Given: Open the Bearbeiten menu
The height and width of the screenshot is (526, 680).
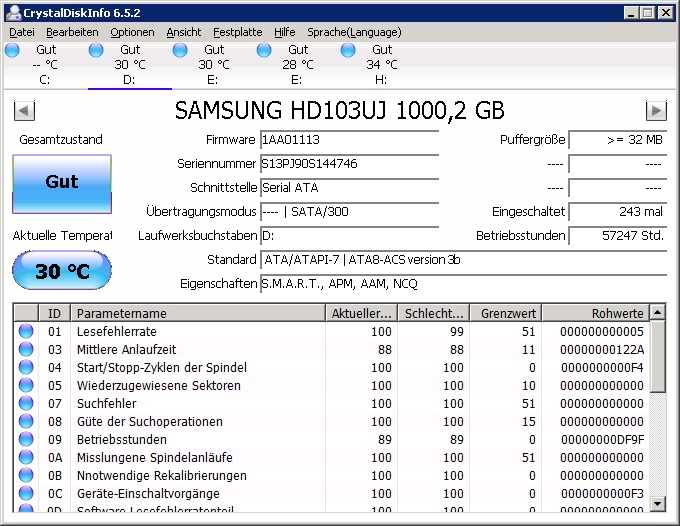Looking at the screenshot, I should pos(72,33).
